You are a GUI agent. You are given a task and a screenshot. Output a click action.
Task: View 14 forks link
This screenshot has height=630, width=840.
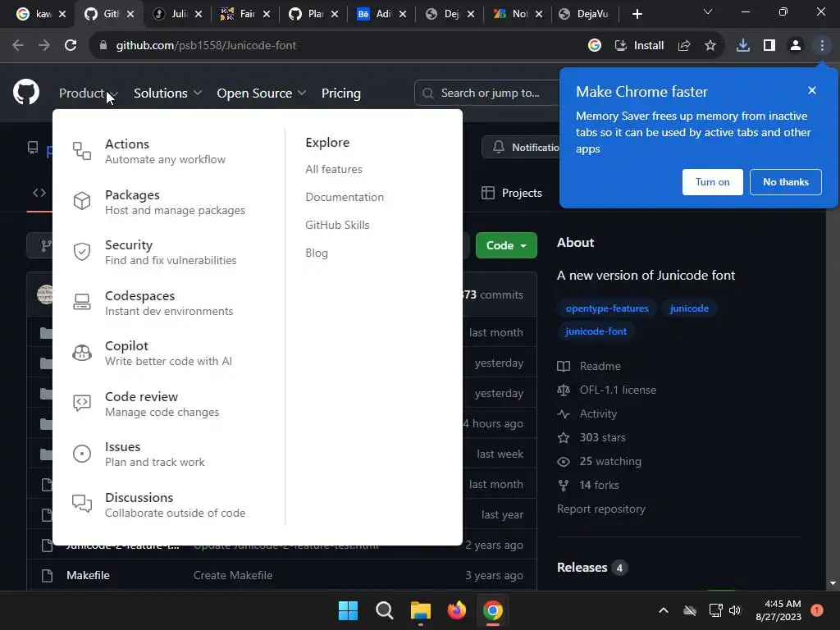(x=587, y=486)
